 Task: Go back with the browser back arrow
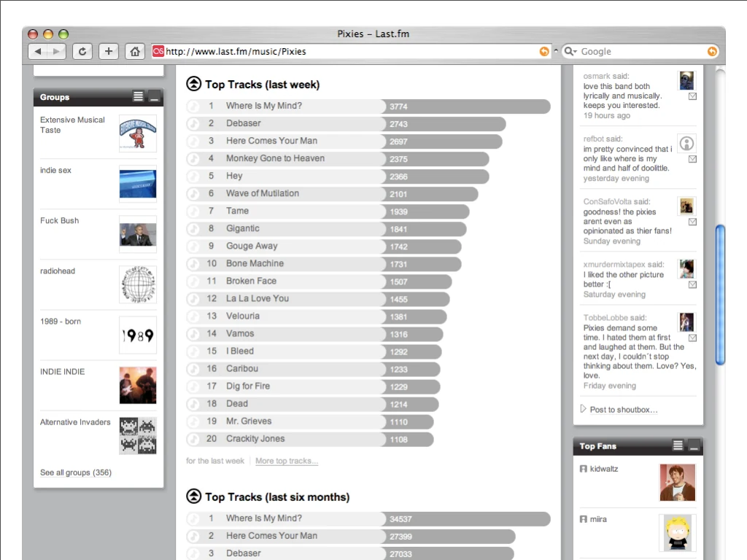(38, 52)
